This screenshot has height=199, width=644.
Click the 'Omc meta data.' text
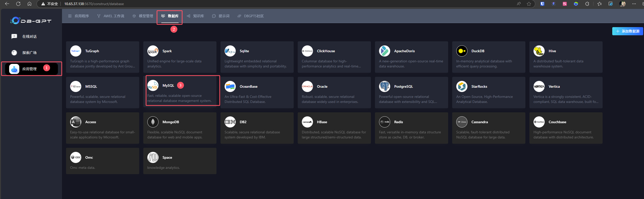(83, 168)
